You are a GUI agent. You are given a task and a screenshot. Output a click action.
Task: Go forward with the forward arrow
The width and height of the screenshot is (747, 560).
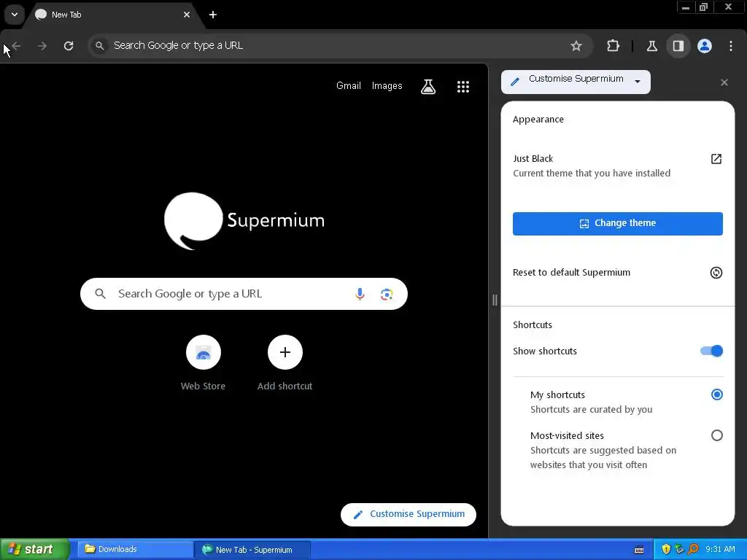[42, 46]
